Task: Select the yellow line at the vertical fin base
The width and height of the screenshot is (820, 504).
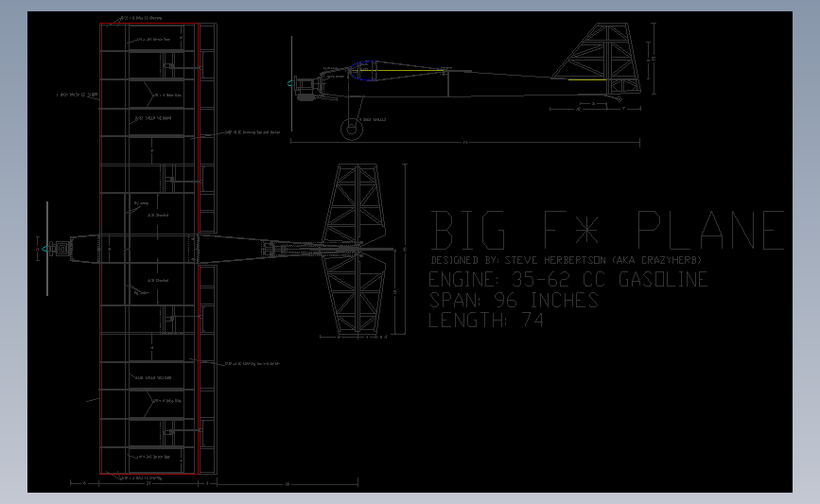Action: (586, 79)
